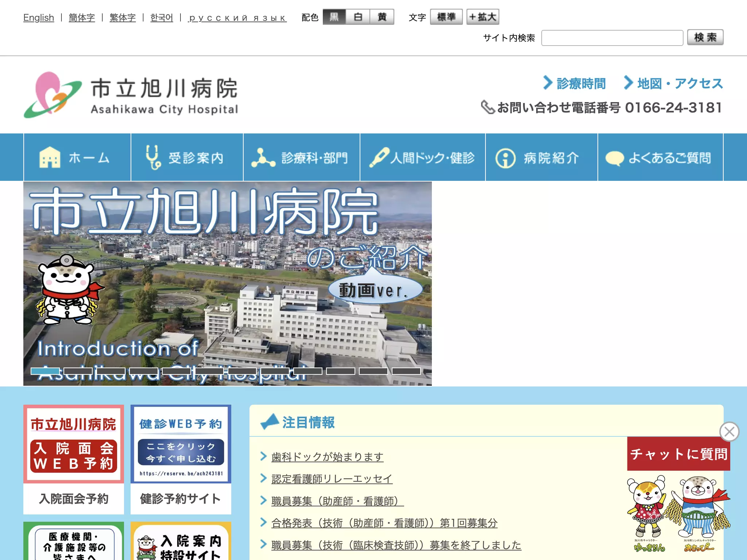The image size is (747, 560).
Task: Open the 受診案内 menu
Action: click(x=187, y=157)
